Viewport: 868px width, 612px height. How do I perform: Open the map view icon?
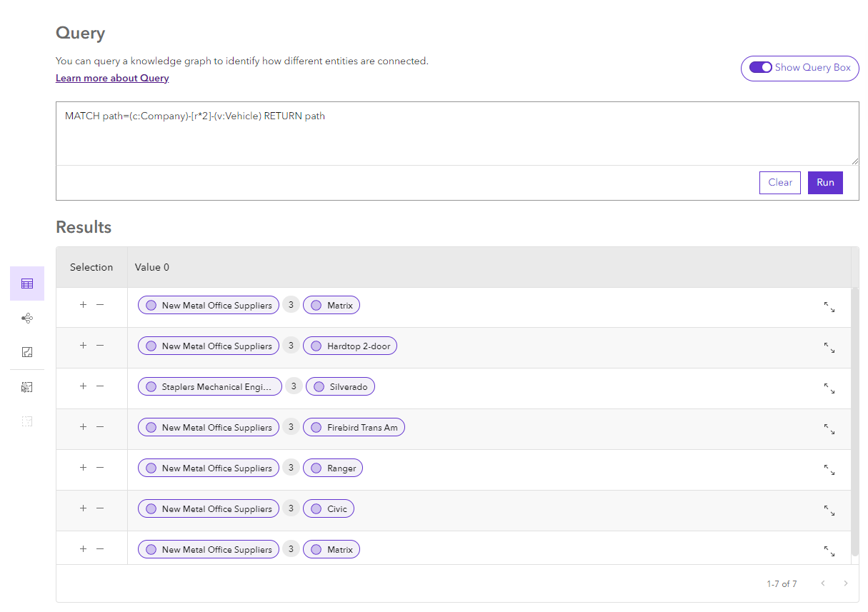(x=27, y=352)
